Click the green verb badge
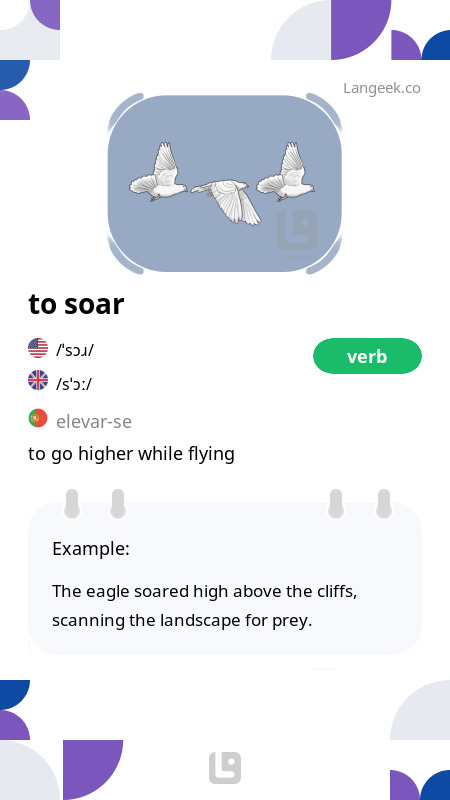 (367, 356)
